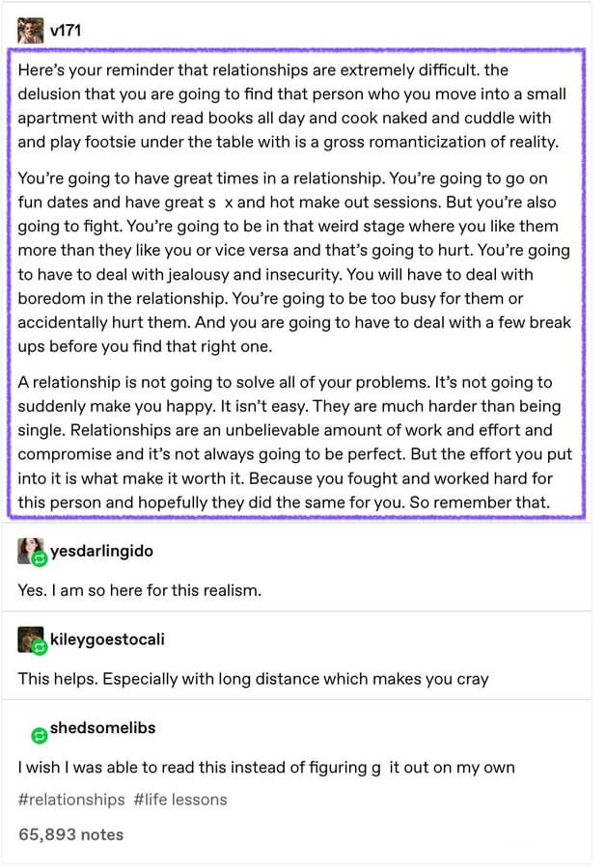Open the #life lessons tag
This screenshot has width=606, height=868.
pyautogui.click(x=180, y=800)
